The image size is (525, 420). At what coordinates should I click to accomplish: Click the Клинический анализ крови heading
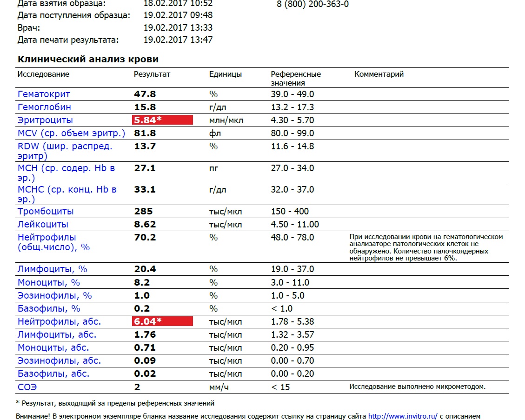pos(88,60)
